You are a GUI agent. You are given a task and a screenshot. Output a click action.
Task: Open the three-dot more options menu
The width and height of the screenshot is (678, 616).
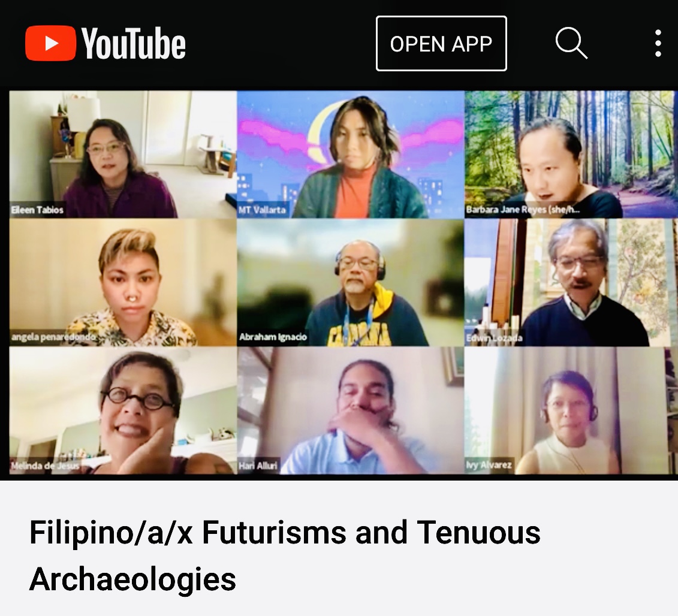point(658,43)
